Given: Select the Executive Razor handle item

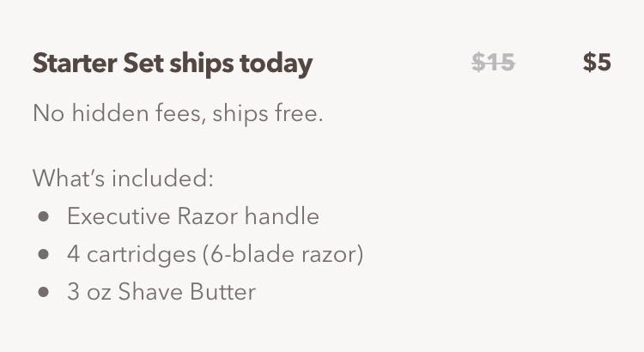Looking at the screenshot, I should 193,216.
